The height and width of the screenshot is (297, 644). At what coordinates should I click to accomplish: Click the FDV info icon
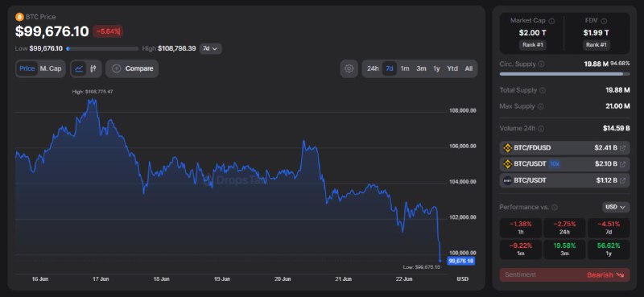pos(604,21)
